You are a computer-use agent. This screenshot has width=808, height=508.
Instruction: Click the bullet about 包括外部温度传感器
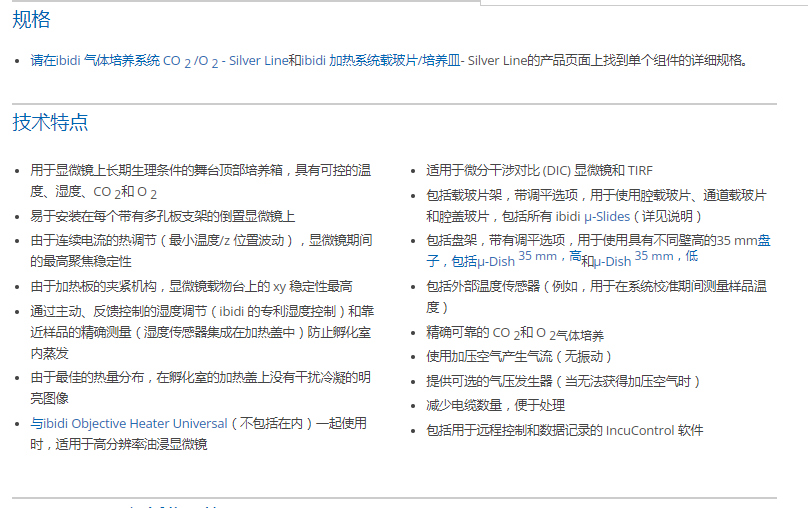[596, 297]
